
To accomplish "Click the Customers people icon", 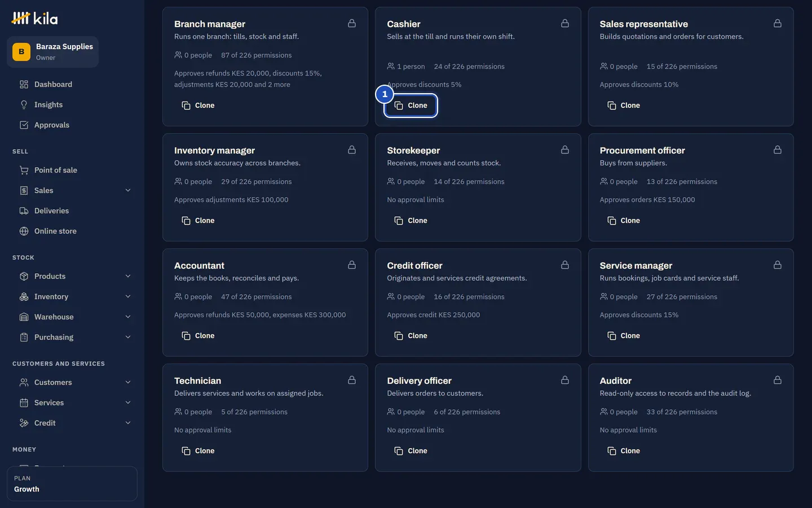I will [24, 383].
